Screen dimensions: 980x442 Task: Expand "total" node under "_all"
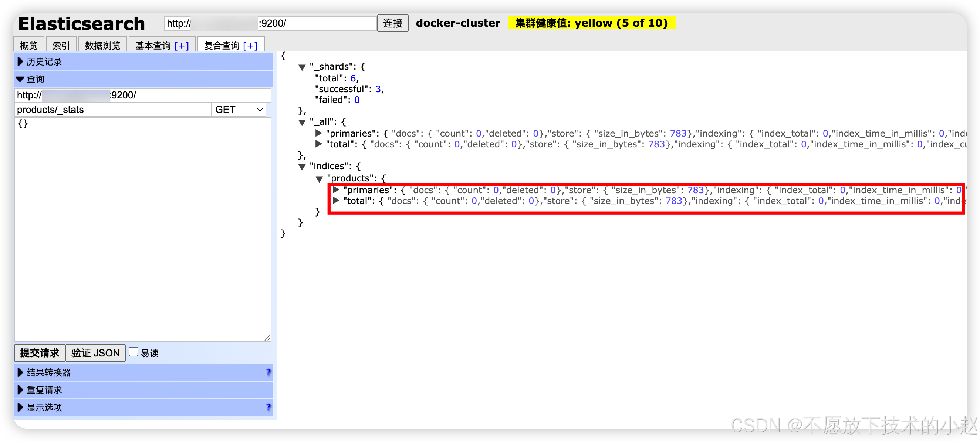318,144
